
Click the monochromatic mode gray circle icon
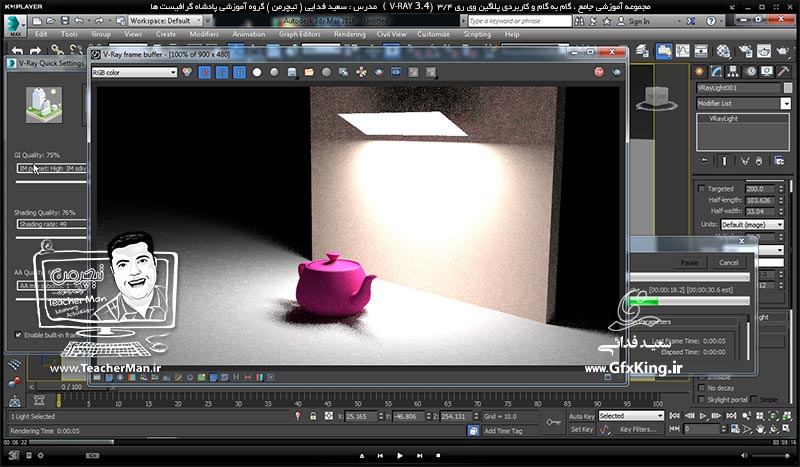pyautogui.click(x=274, y=72)
